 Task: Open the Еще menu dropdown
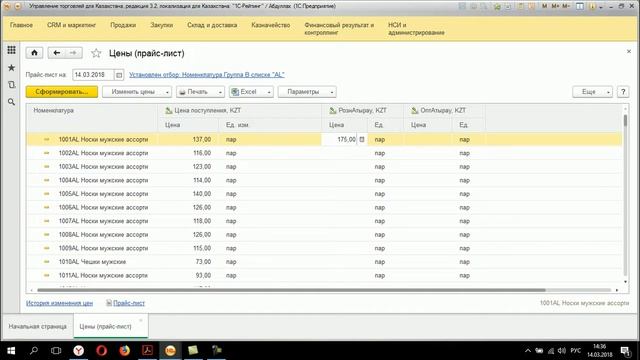click(592, 92)
